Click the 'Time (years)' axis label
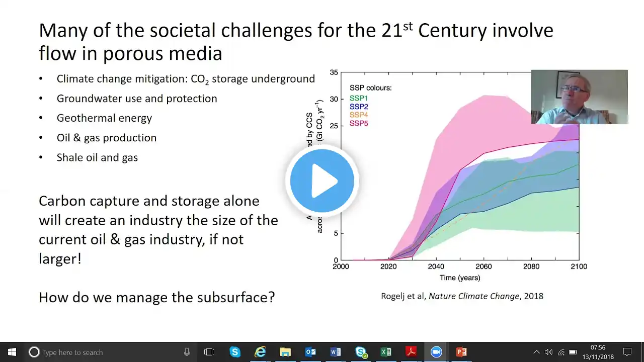 [460, 278]
